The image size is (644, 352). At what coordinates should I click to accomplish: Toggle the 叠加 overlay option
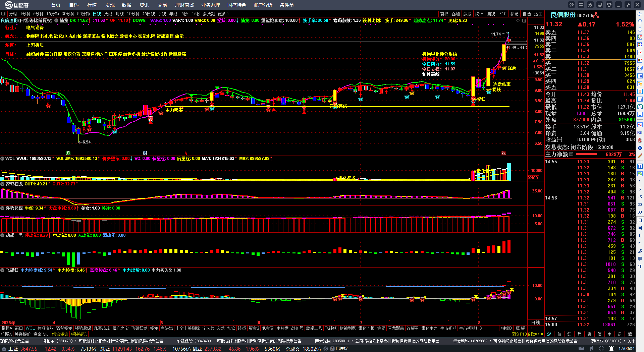click(456, 14)
